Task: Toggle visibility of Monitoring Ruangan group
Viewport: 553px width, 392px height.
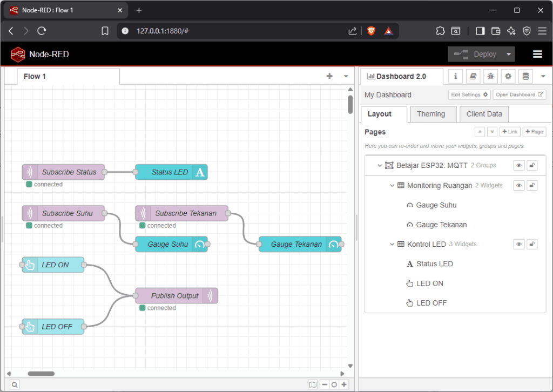Action: point(519,185)
